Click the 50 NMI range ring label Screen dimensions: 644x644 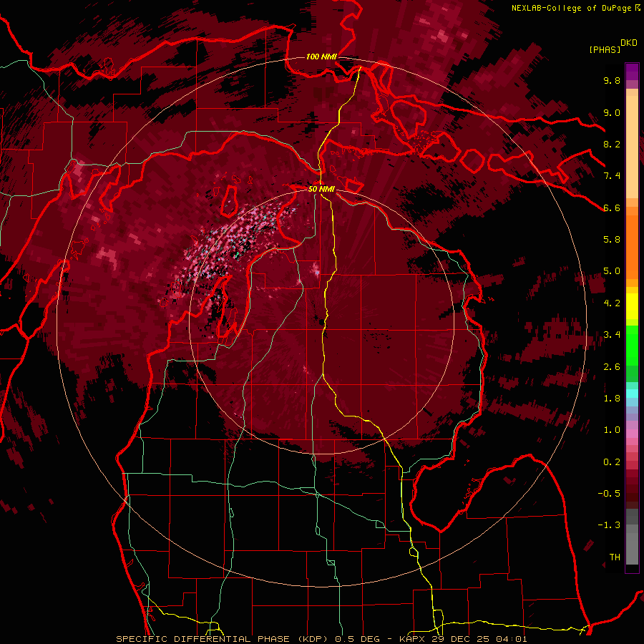click(x=321, y=189)
